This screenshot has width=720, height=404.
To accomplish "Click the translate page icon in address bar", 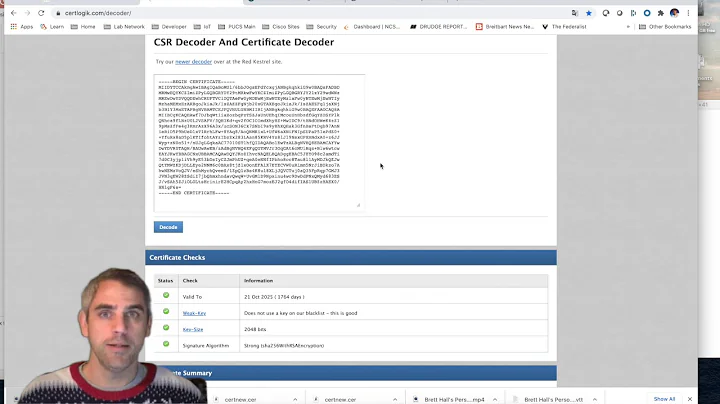I will click(x=575, y=13).
